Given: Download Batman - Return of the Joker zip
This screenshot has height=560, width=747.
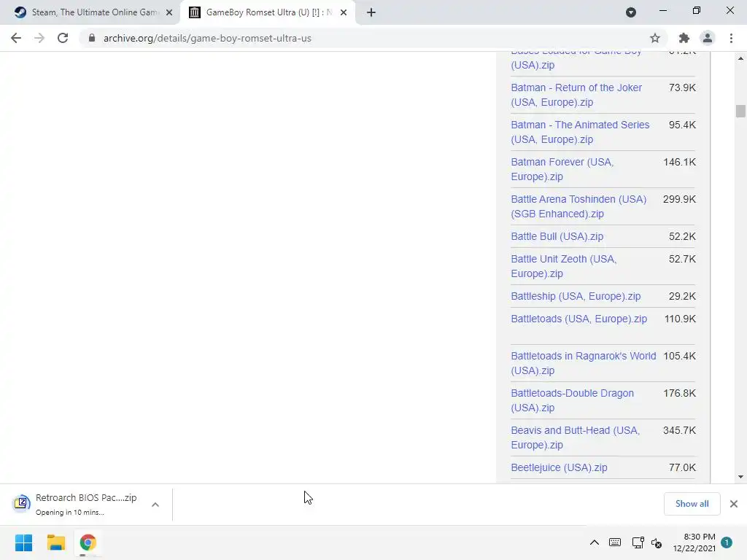Looking at the screenshot, I should pyautogui.click(x=576, y=95).
